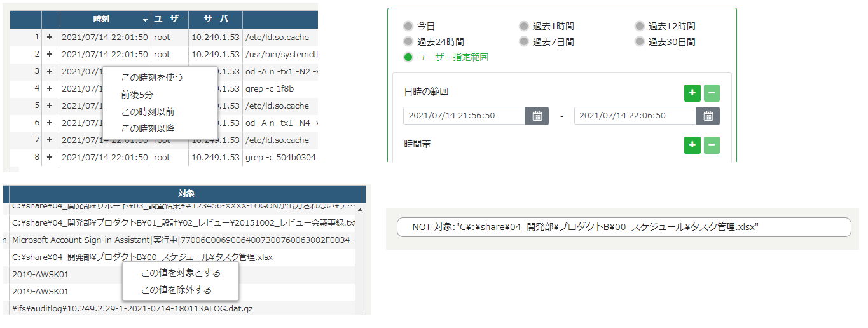Image resolution: width=868 pixels, height=328 pixels.
Task: Add a 時間帯 row with plus button
Action: (x=692, y=145)
